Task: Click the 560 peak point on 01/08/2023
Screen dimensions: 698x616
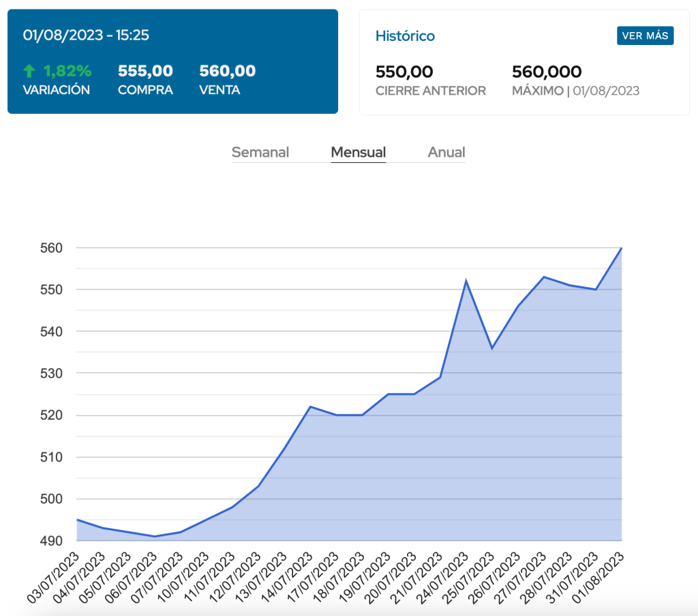Action: coord(622,248)
